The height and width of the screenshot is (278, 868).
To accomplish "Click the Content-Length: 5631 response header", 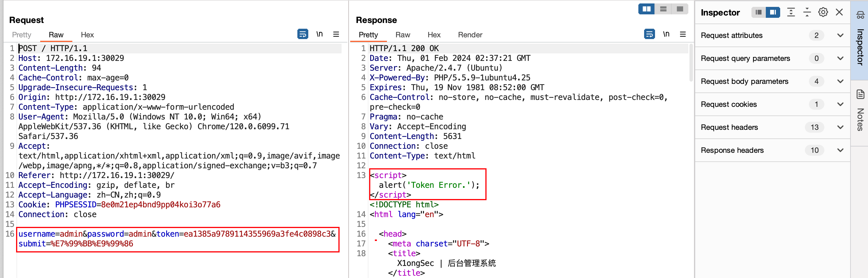I will [x=415, y=136].
